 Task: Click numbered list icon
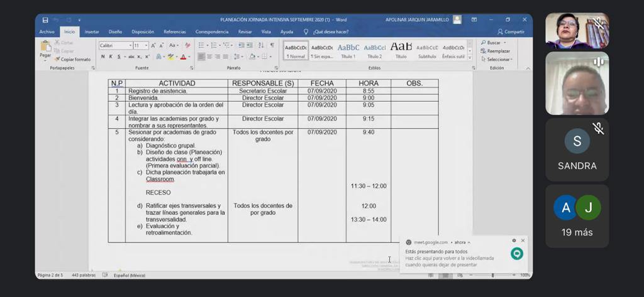click(215, 46)
